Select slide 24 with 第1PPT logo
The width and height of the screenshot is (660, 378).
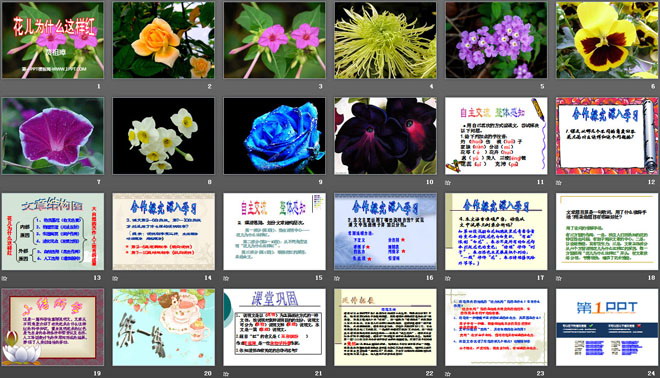[607, 327]
